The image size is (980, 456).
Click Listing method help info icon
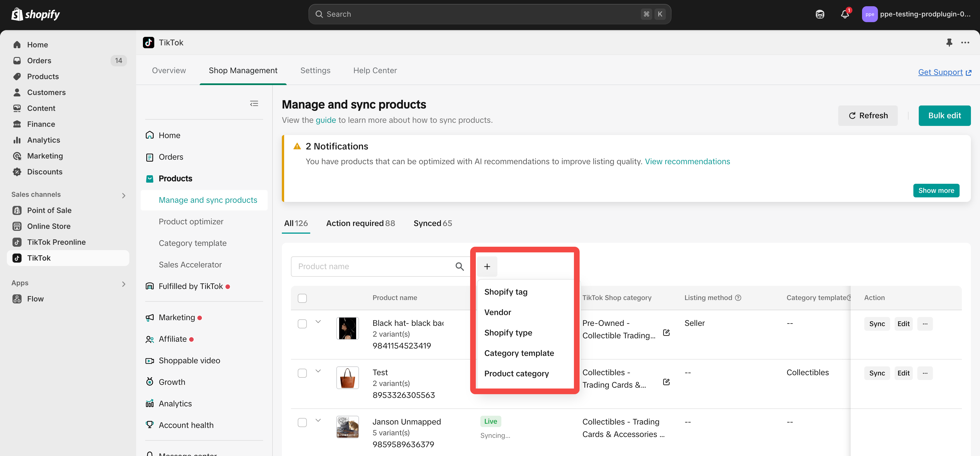[x=738, y=298]
